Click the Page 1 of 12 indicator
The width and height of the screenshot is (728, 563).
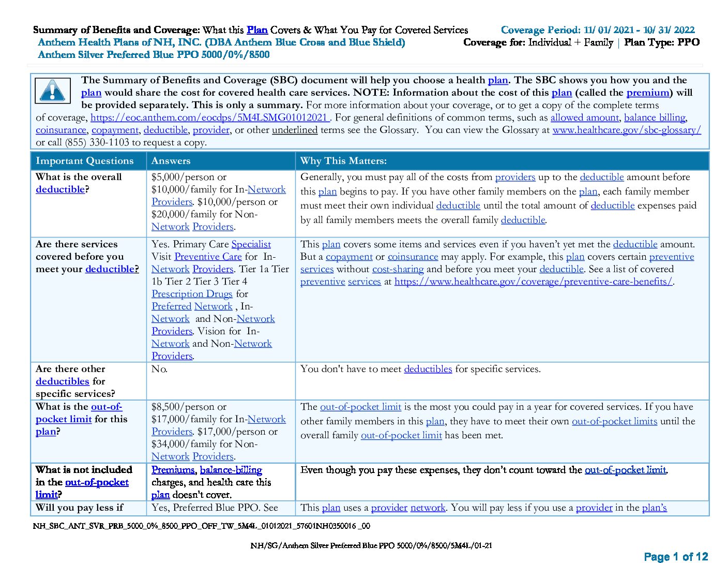(x=676, y=557)
